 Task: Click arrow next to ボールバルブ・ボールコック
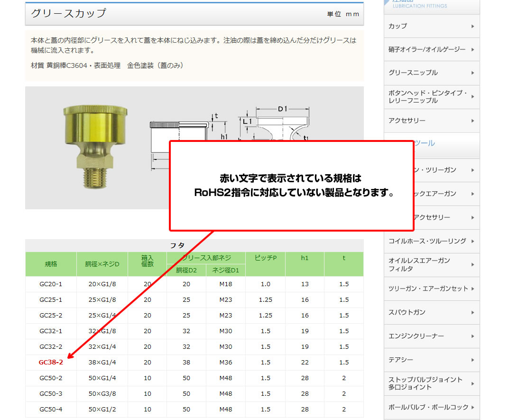472,407
